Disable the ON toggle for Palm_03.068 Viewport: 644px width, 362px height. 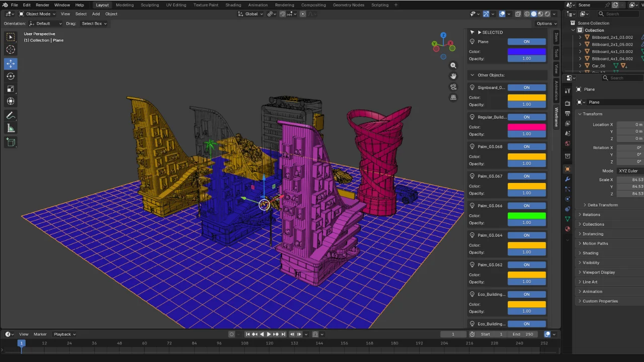tap(526, 146)
